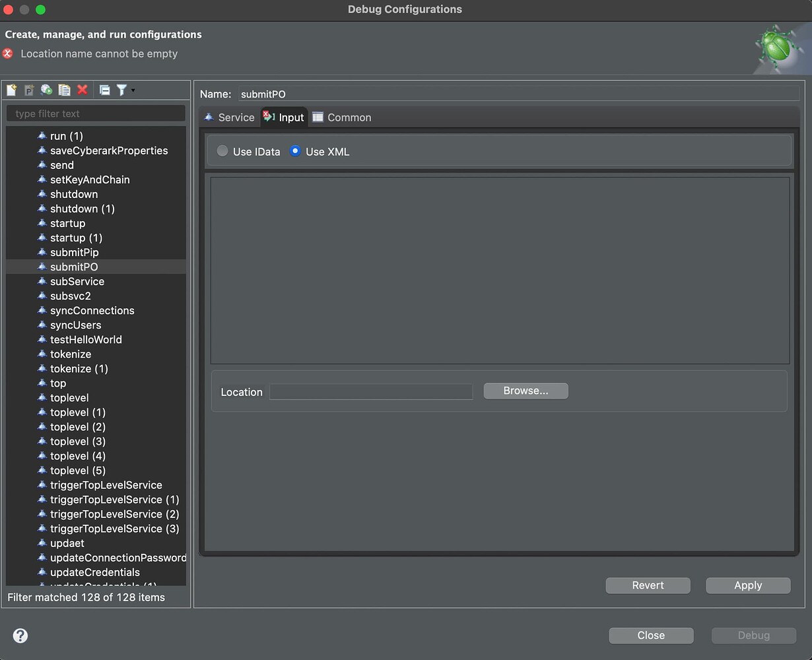Click the Revert button
812x660 pixels.
pyautogui.click(x=648, y=585)
